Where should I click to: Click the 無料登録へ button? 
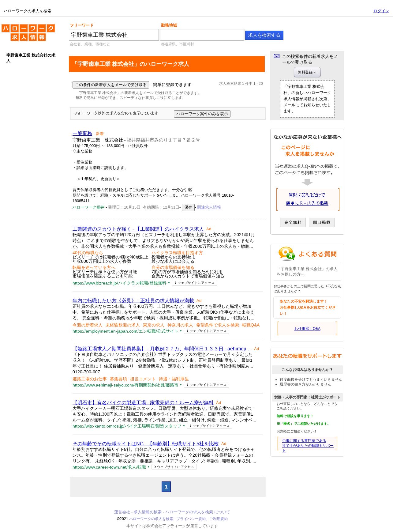[307, 72]
